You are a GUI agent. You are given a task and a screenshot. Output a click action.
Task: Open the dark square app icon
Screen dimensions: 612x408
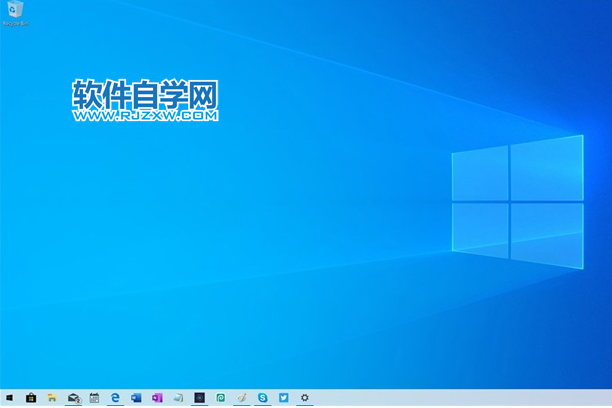[199, 398]
